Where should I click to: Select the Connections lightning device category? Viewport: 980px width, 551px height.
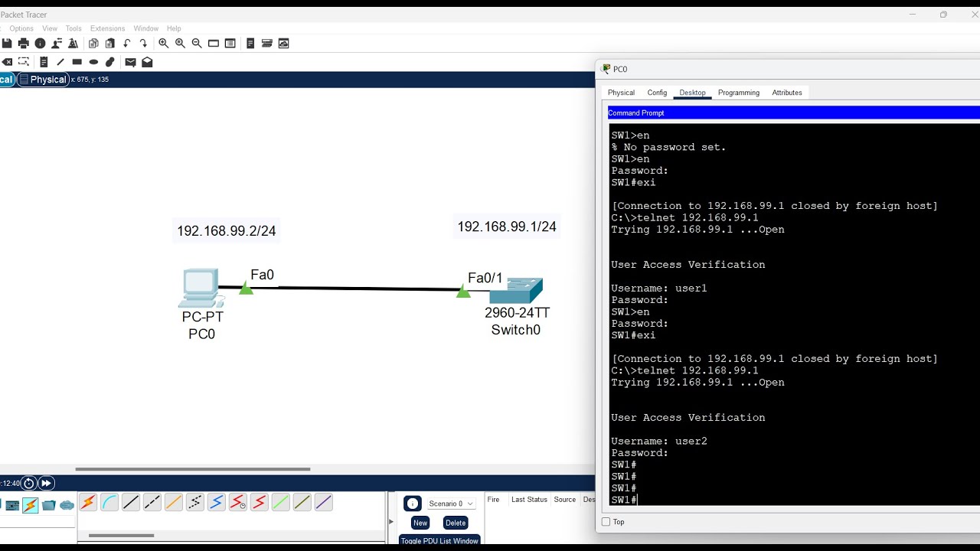(x=31, y=505)
